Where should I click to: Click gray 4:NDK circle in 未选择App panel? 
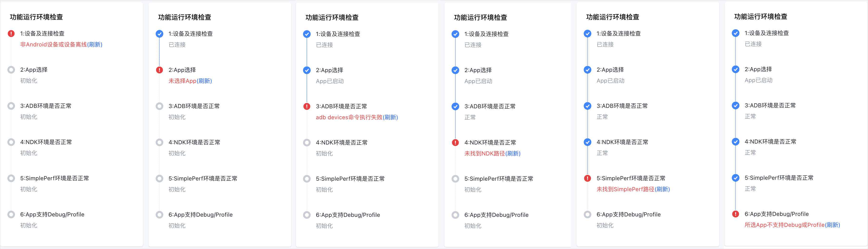click(159, 142)
